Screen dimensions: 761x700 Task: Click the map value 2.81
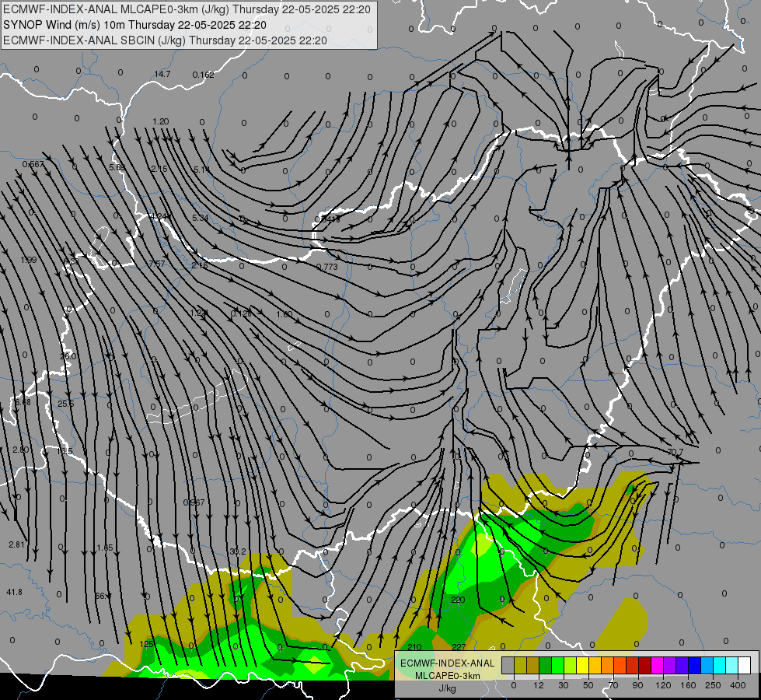[x=16, y=544]
